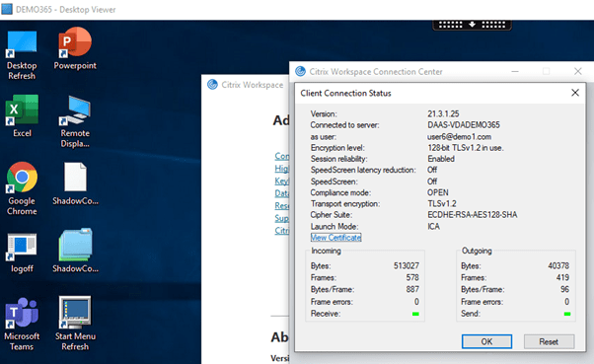This screenshot has width=594, height=364.
Task: Close the Citrix Workspace Connection Center window
Action: 577,71
